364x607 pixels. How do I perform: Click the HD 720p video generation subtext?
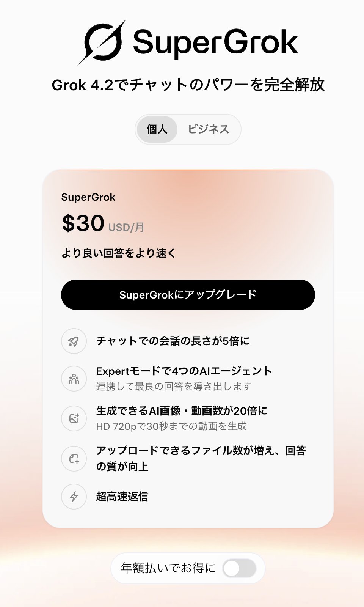[x=171, y=426]
